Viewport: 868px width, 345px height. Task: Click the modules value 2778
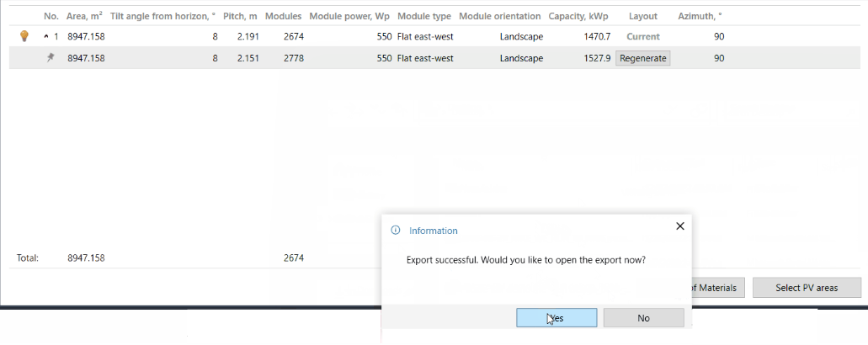tap(293, 58)
